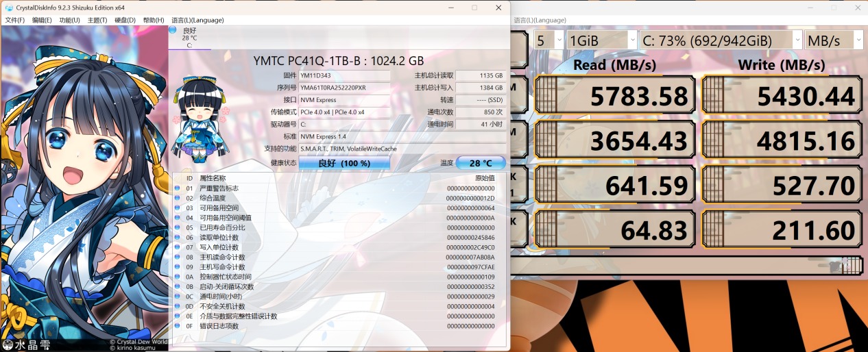Click status dot of 不安全关机计数 row

[177, 306]
